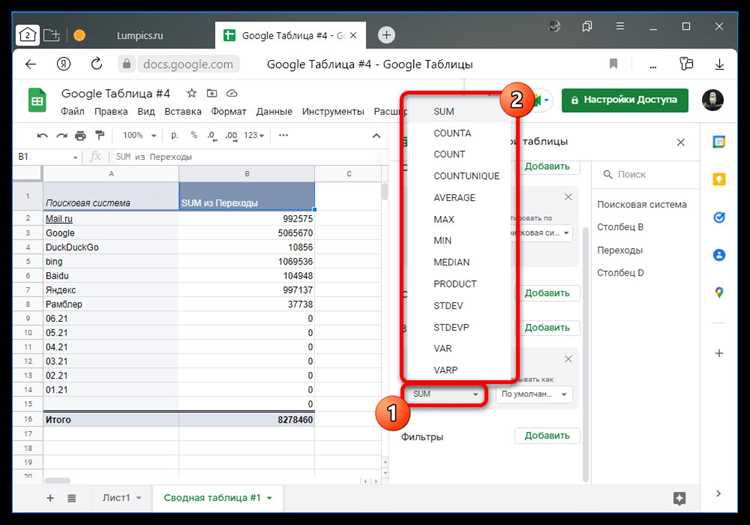Open browser downloads icon
750x525 pixels.
[719, 64]
